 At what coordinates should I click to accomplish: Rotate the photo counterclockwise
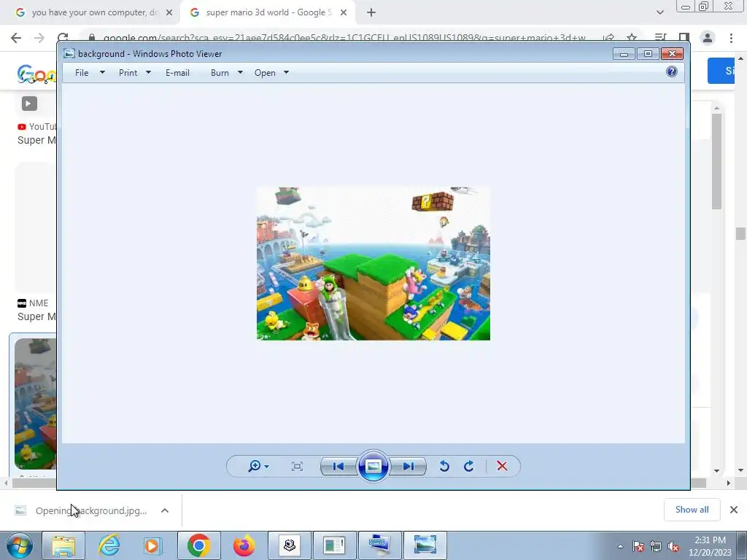tap(444, 466)
